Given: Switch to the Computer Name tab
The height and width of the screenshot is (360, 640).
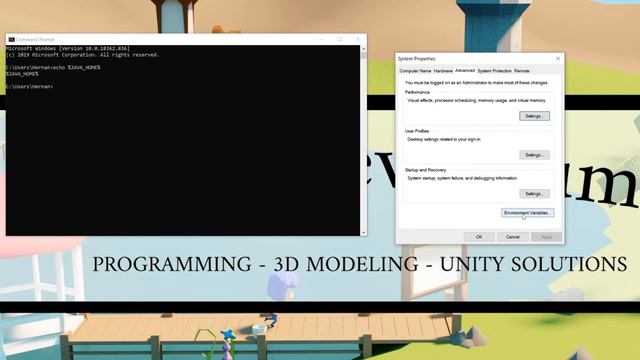Looking at the screenshot, I should click(x=415, y=71).
